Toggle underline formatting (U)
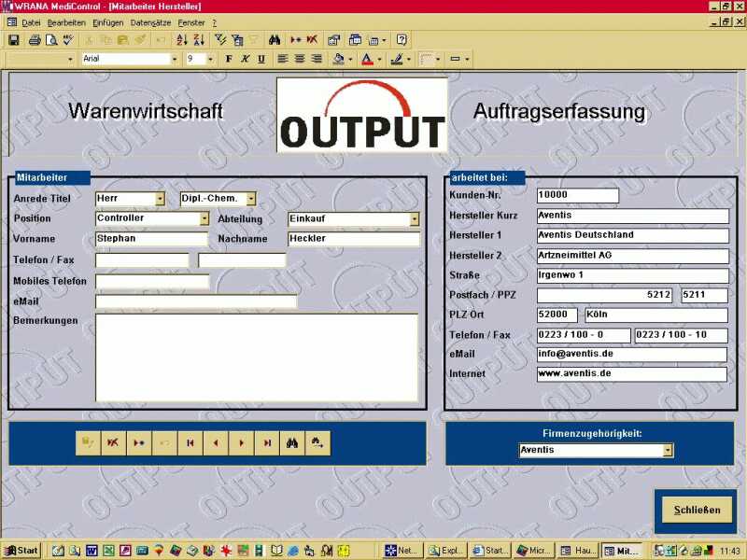The image size is (747, 560). point(261,59)
